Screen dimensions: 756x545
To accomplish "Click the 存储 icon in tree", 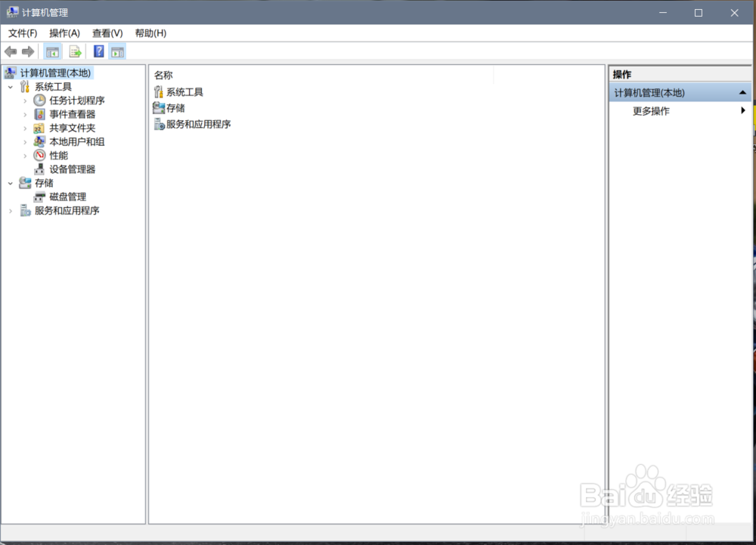I will pos(25,183).
